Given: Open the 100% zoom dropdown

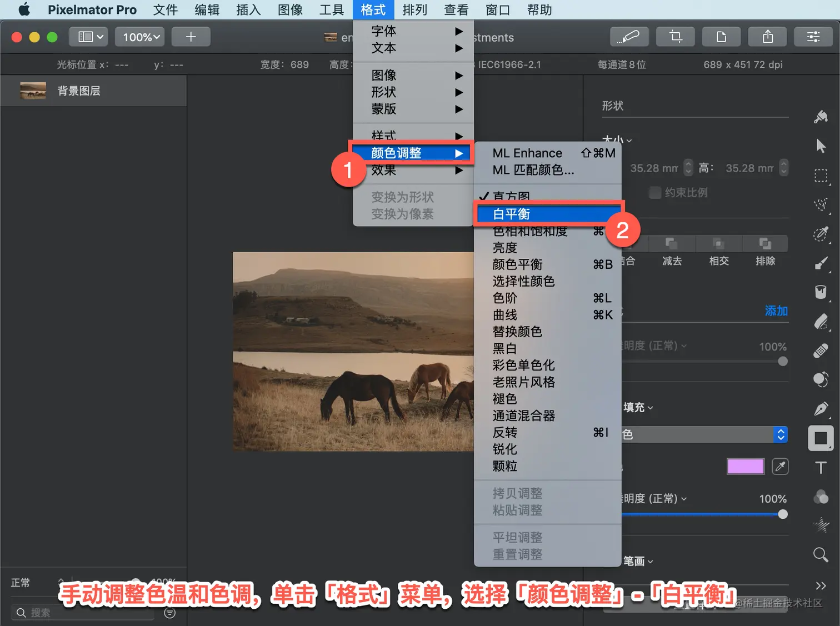Looking at the screenshot, I should pyautogui.click(x=140, y=37).
